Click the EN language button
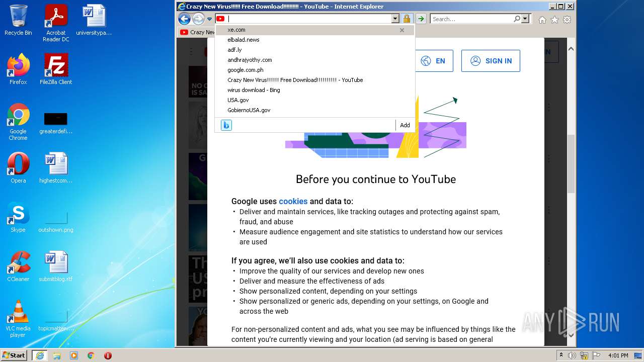 [x=433, y=61]
